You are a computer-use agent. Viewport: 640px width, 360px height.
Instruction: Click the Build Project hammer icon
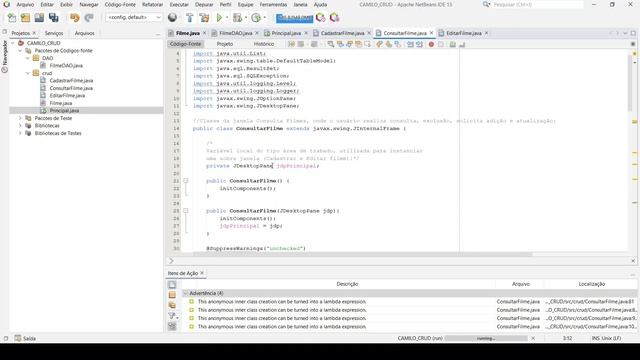[190, 18]
